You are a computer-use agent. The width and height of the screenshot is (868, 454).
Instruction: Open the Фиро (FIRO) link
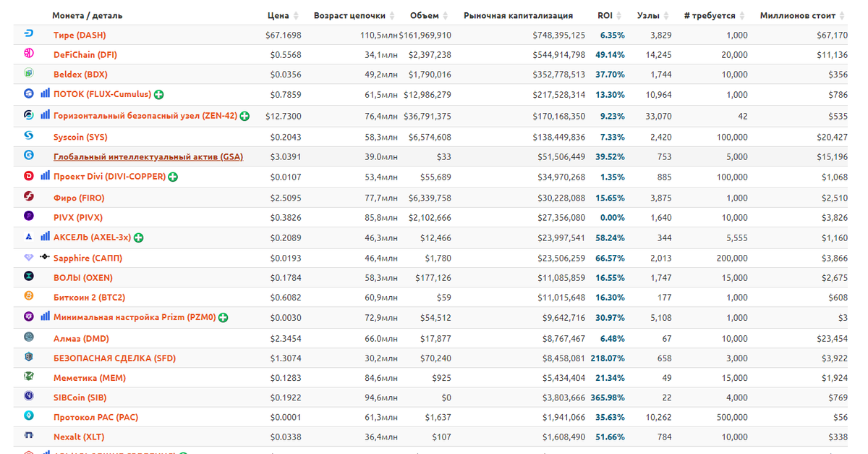pyautogui.click(x=79, y=198)
